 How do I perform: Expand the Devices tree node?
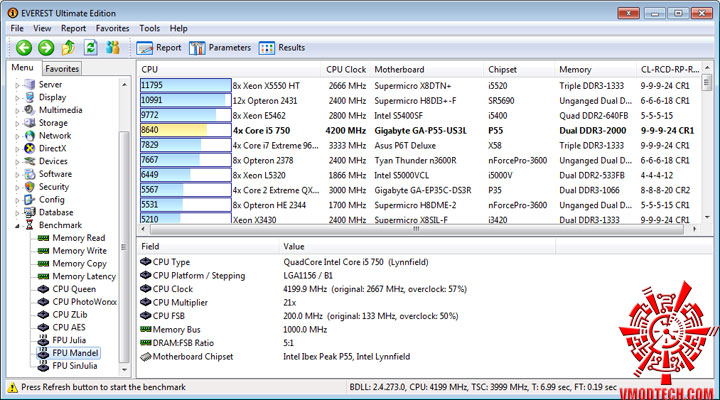17,162
